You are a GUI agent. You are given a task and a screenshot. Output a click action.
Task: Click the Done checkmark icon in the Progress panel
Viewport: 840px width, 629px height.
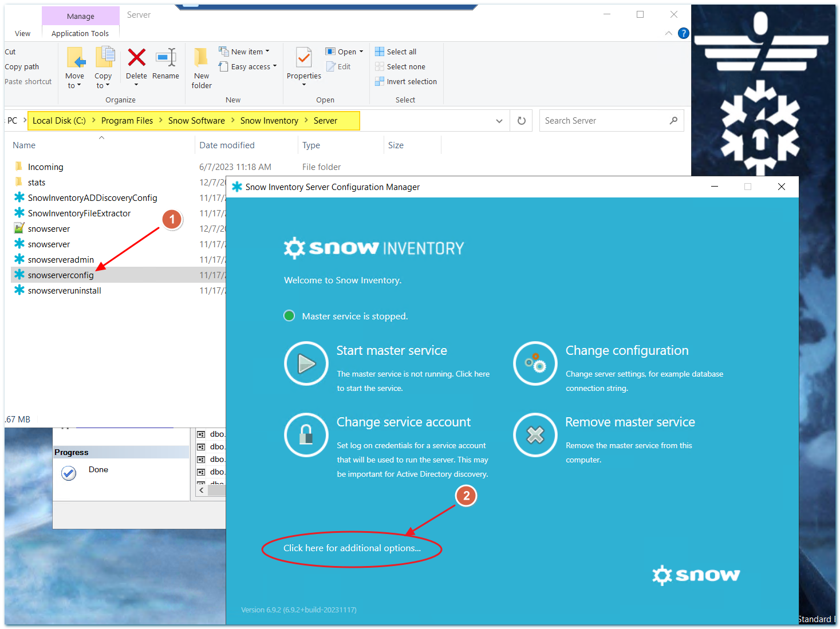(69, 473)
